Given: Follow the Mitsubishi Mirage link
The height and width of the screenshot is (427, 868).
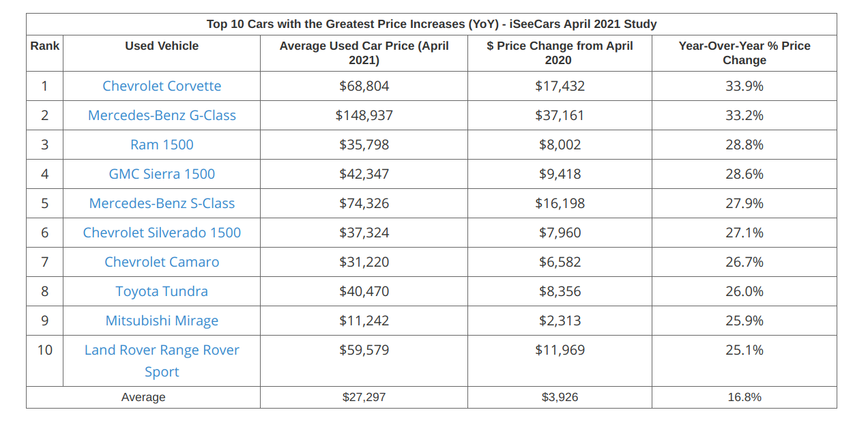Looking at the screenshot, I should click(x=162, y=321).
